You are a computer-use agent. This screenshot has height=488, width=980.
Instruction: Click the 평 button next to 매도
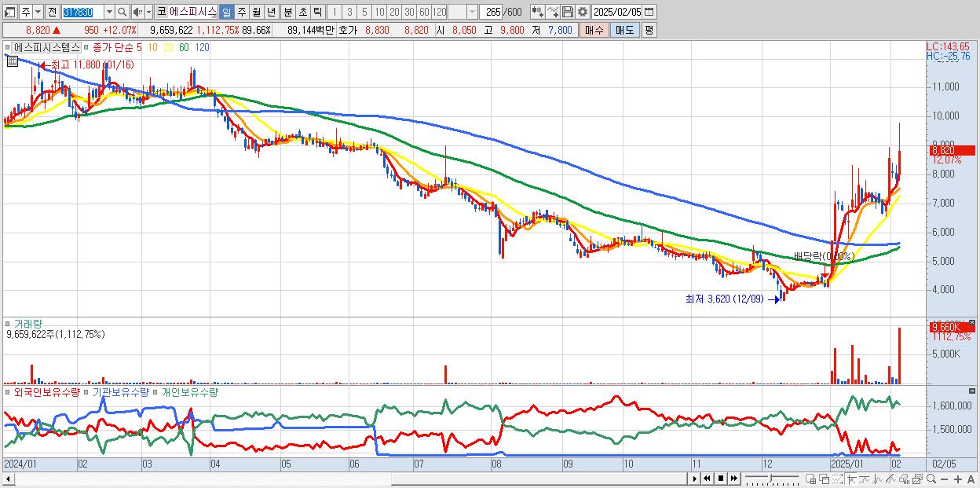pyautogui.click(x=649, y=30)
